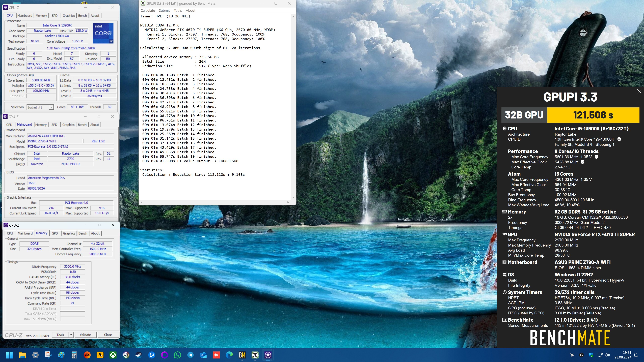Launch Snipping Tool from the taskbar
This screenshot has height=362, width=644.
(x=48, y=355)
